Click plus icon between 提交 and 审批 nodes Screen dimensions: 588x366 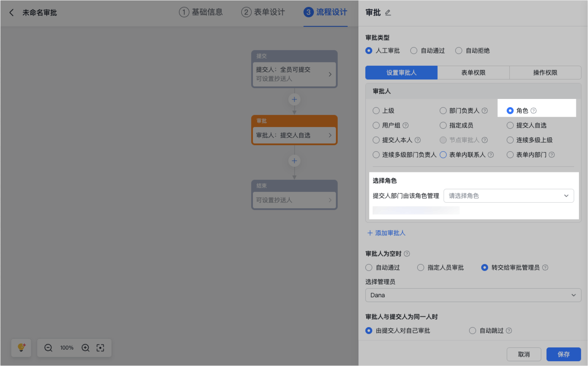click(x=294, y=99)
